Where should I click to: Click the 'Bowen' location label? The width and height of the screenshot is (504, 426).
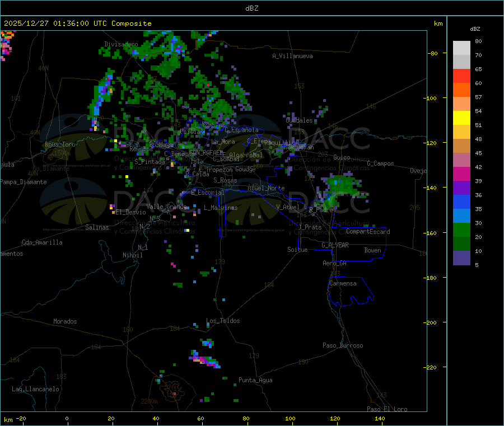click(x=373, y=250)
